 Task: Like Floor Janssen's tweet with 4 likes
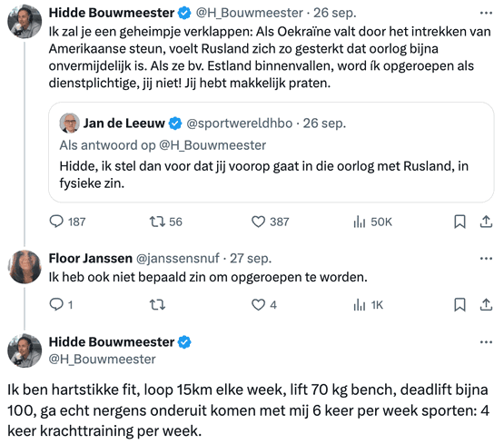264,304
